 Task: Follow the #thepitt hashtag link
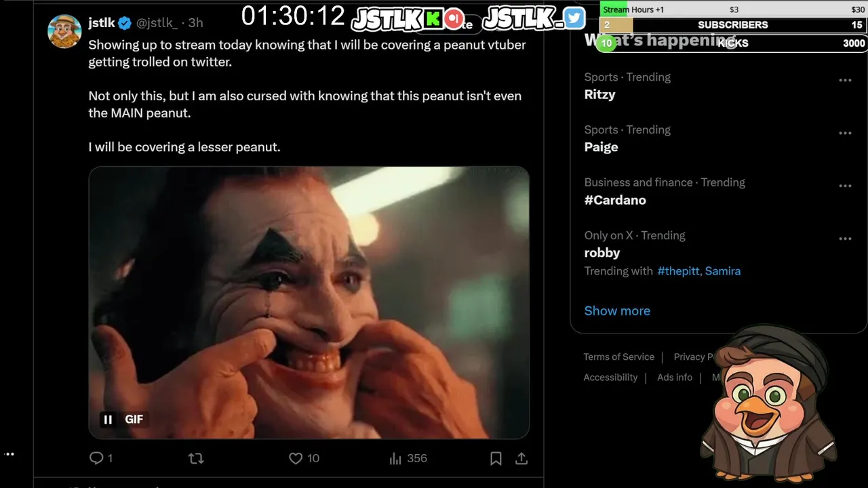pos(678,271)
